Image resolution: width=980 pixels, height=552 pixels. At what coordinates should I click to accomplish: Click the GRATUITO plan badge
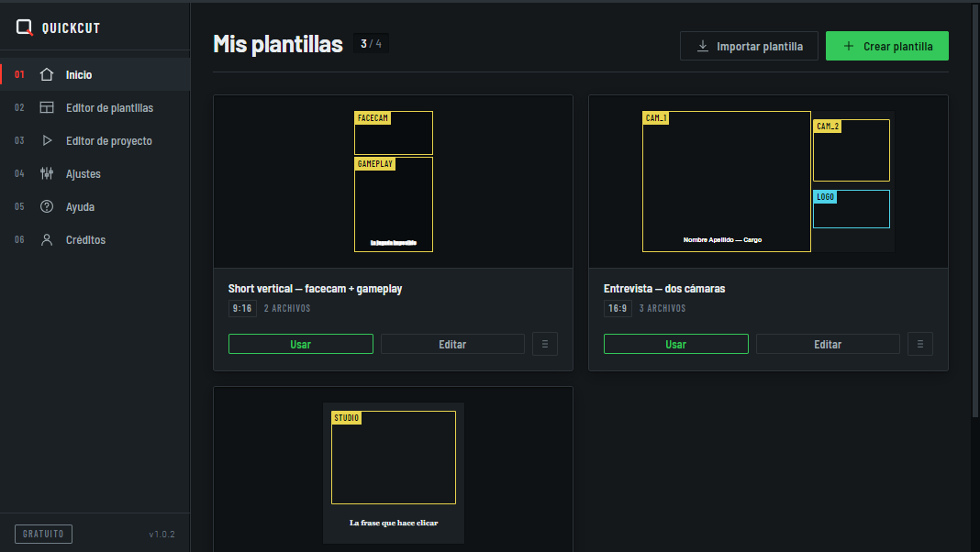click(x=43, y=534)
